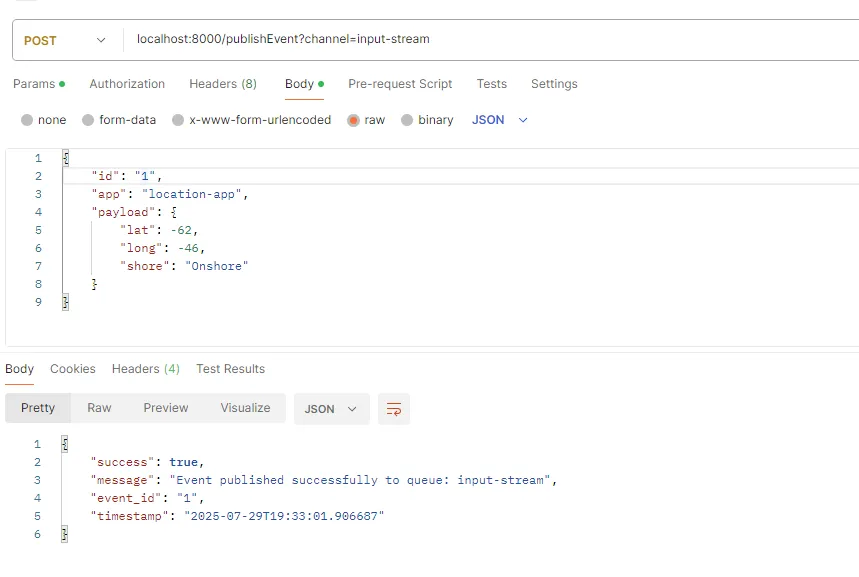Screen dimensions: 859x577
Task: Switch to the request Settings tab
Action: (x=554, y=84)
